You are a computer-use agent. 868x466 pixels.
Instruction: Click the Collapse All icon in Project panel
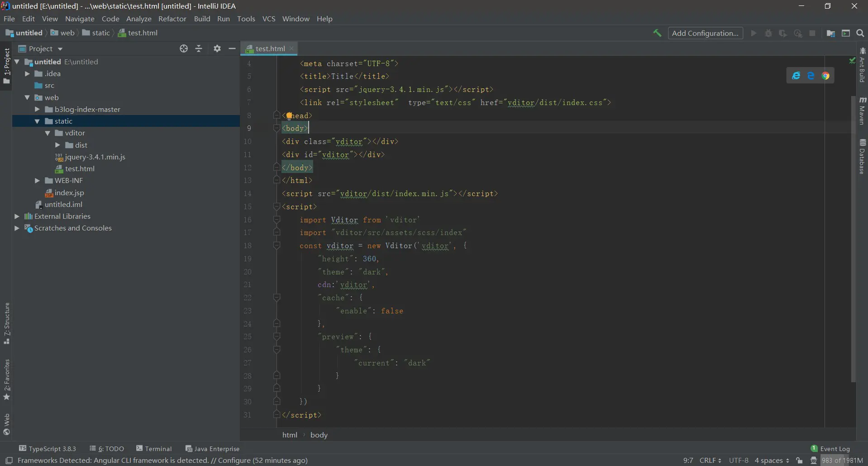(x=199, y=48)
